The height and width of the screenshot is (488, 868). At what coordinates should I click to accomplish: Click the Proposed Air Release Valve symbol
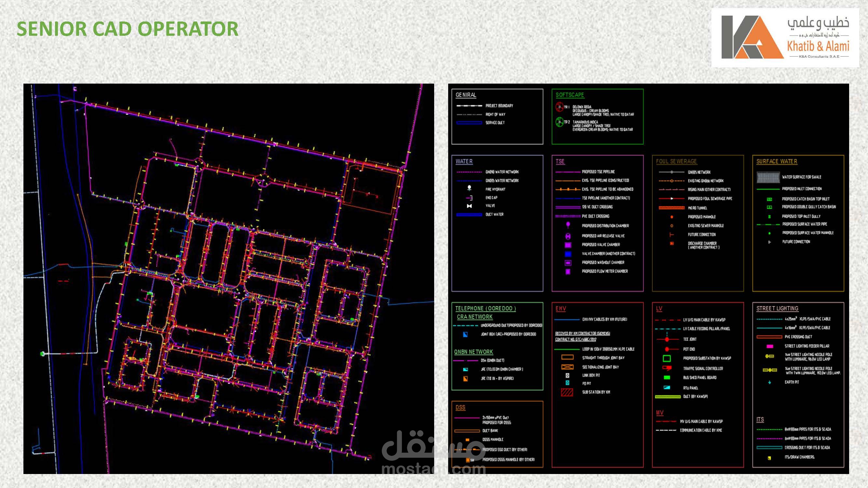pos(568,236)
